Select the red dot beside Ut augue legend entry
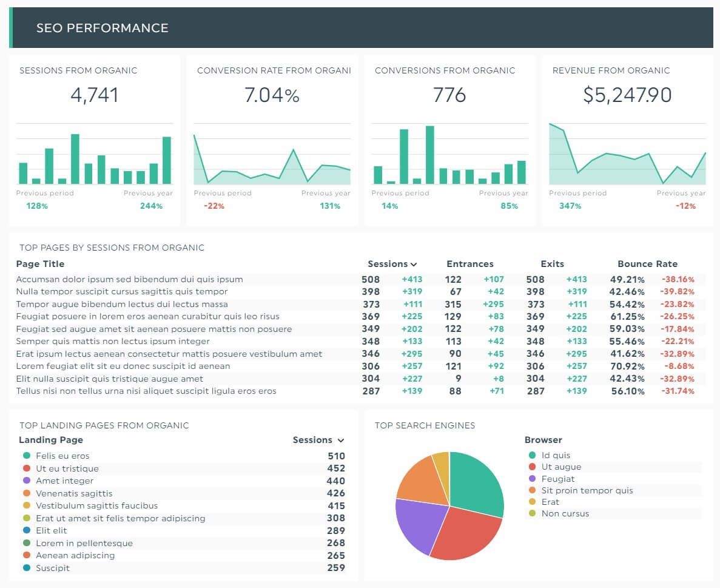This screenshot has height=588, width=720. (x=532, y=467)
